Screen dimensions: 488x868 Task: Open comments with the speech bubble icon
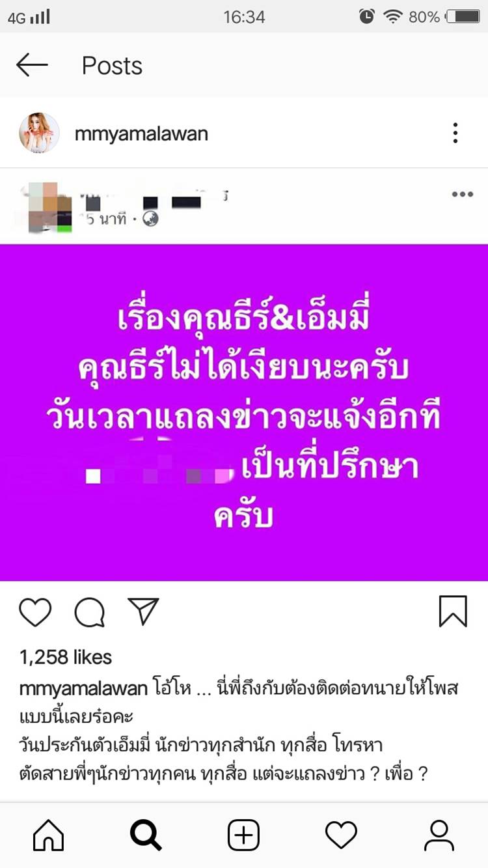(90, 612)
